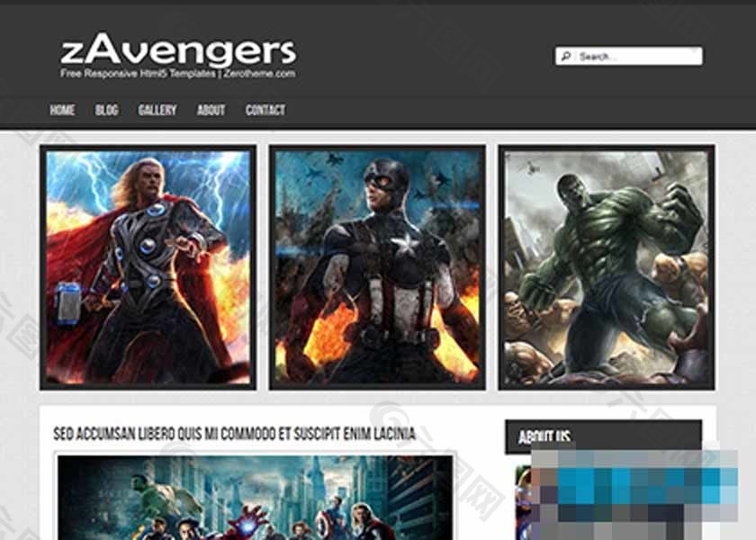Image resolution: width=756 pixels, height=540 pixels.
Task: Focus the Search text field
Action: 629,56
